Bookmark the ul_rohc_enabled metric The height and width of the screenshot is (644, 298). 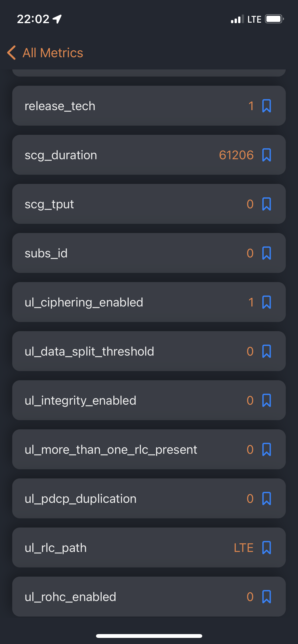(x=266, y=597)
